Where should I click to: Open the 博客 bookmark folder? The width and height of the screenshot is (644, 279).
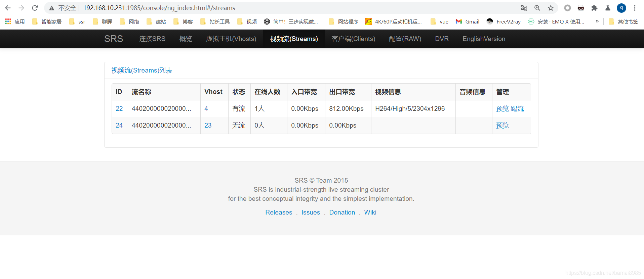tap(183, 21)
